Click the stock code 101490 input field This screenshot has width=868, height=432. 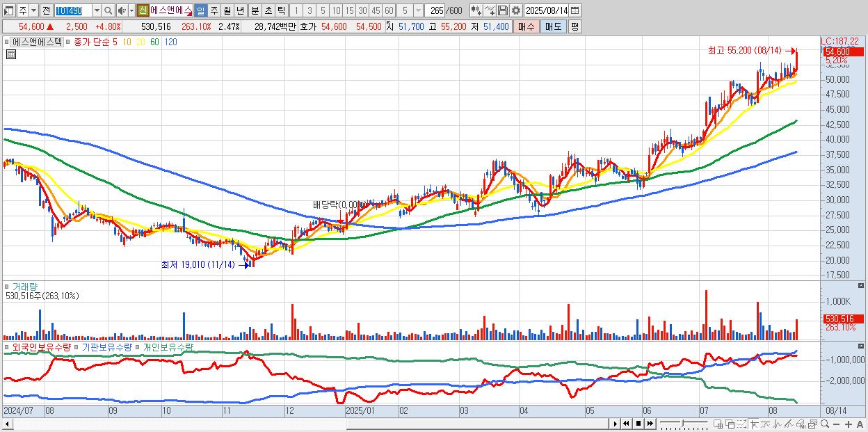coord(73,10)
